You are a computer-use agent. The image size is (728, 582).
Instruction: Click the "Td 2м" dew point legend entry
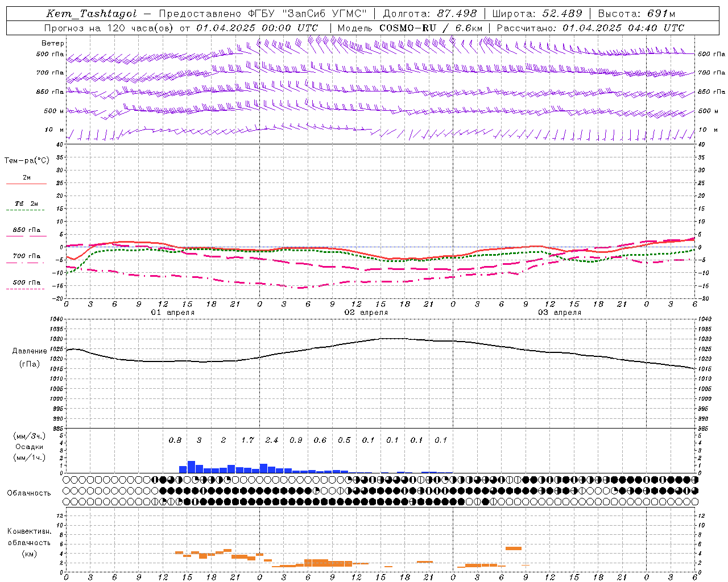(x=26, y=203)
